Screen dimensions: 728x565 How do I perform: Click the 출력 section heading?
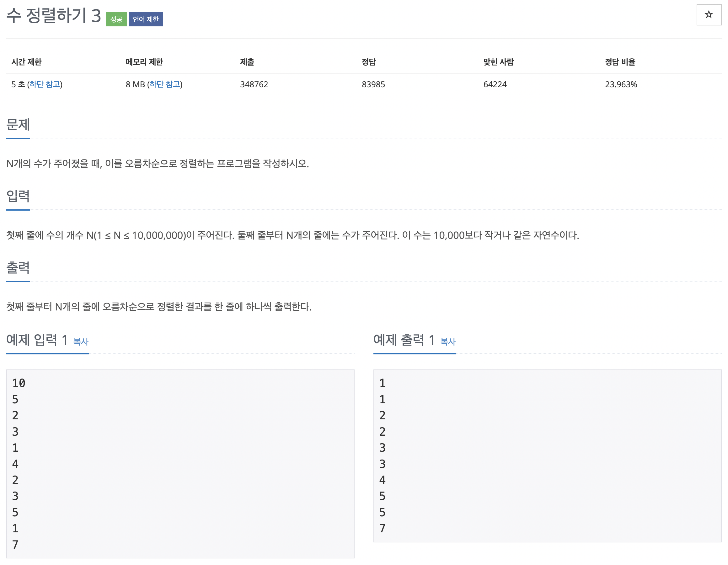pyautogui.click(x=18, y=268)
